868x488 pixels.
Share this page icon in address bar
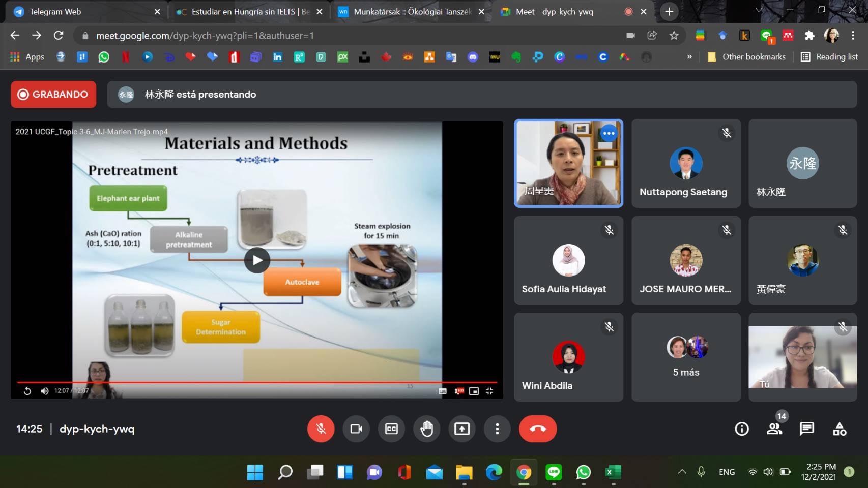point(652,35)
